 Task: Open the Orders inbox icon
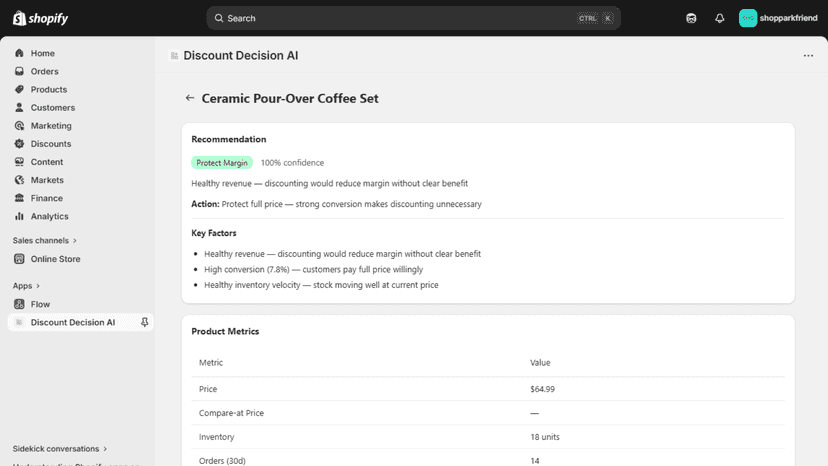[x=20, y=71]
